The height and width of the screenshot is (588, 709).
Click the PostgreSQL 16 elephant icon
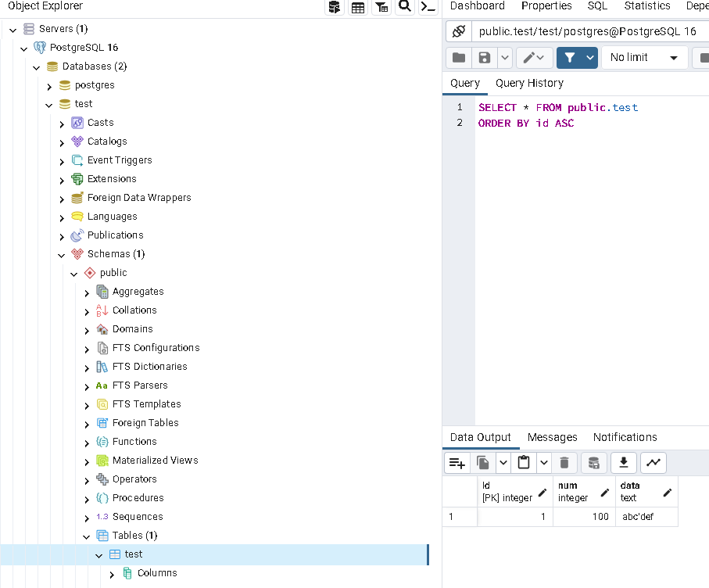(40, 48)
